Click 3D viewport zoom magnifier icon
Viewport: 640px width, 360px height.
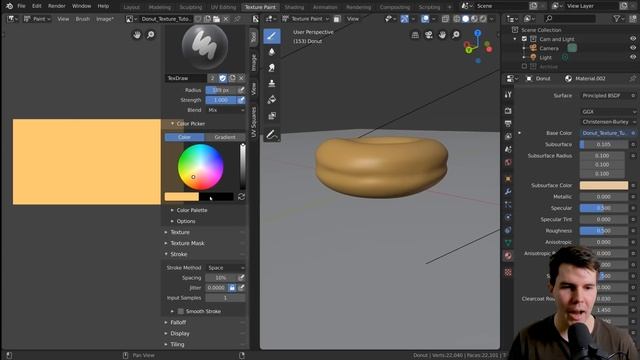pos(456,35)
